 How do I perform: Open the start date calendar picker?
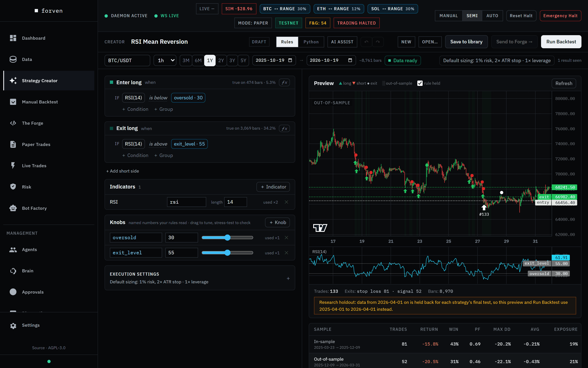290,60
